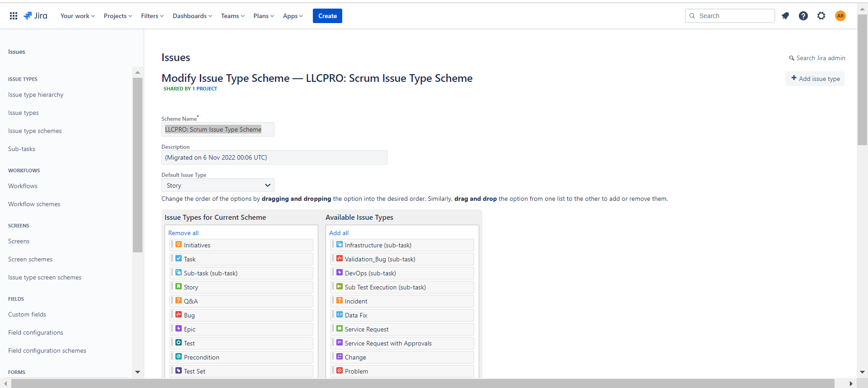Click the Incident issue type icon
This screenshot has height=388, width=868.
pyautogui.click(x=340, y=301)
